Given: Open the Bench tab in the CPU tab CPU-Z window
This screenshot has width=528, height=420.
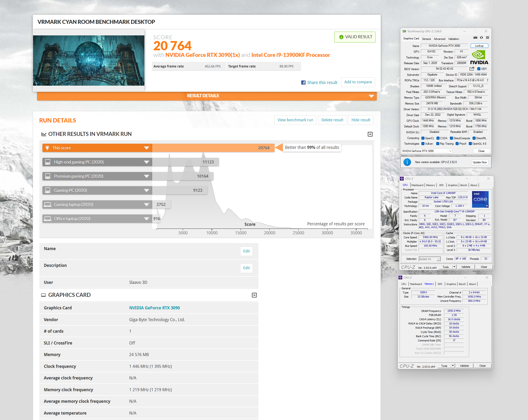Looking at the screenshot, I should click(464, 185).
